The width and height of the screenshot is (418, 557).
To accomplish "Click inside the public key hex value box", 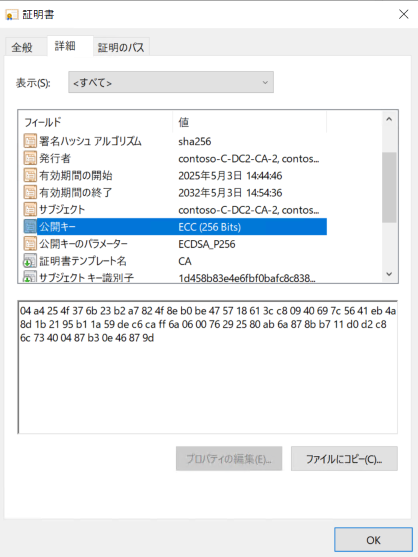I will 208,367.
